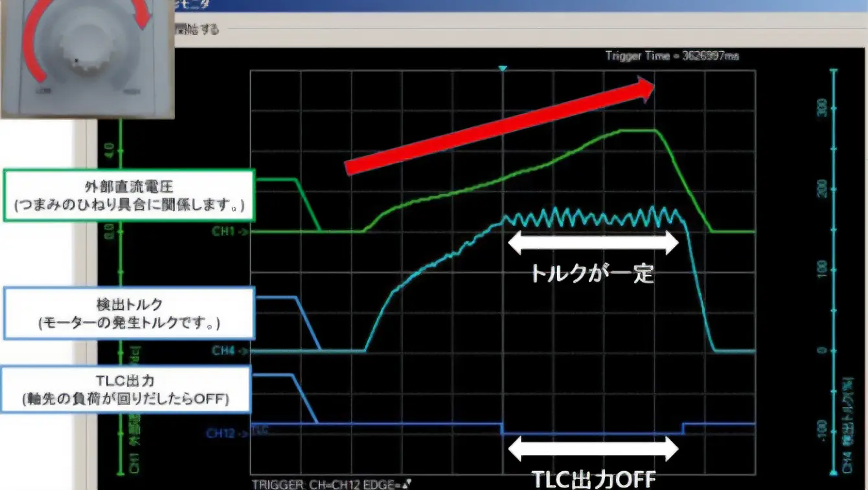The width and height of the screenshot is (868, 490).
Task: Click the rotating knob photo thumbnail
Action: point(87,59)
